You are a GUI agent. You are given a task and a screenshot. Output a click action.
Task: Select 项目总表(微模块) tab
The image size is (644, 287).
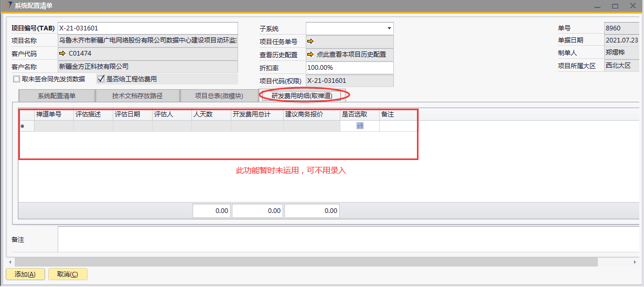pos(219,96)
